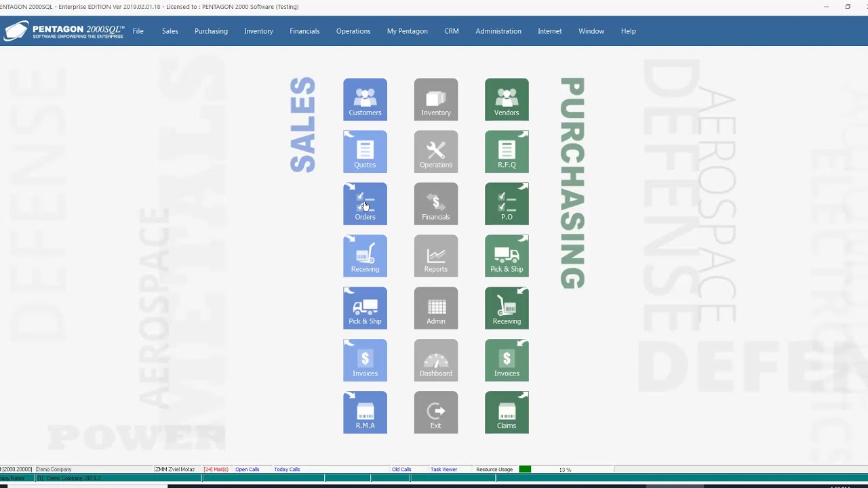Click the gray Exit icon
Image resolution: width=868 pixels, height=488 pixels.
point(436,413)
